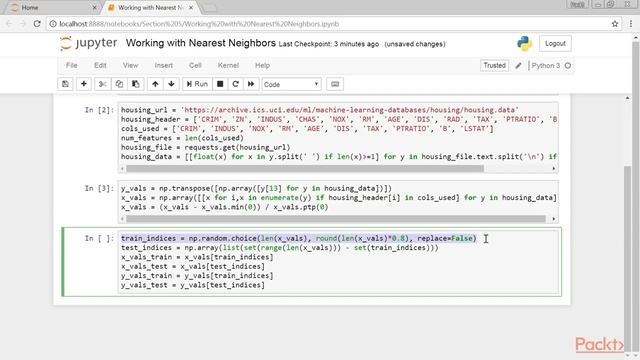Open the command palette keyboard icon
Image resolution: width=640 pixels, height=360 pixels.
click(335, 84)
